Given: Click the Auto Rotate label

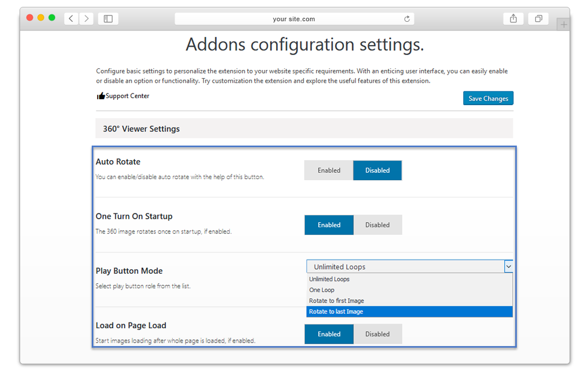Looking at the screenshot, I should coord(118,162).
